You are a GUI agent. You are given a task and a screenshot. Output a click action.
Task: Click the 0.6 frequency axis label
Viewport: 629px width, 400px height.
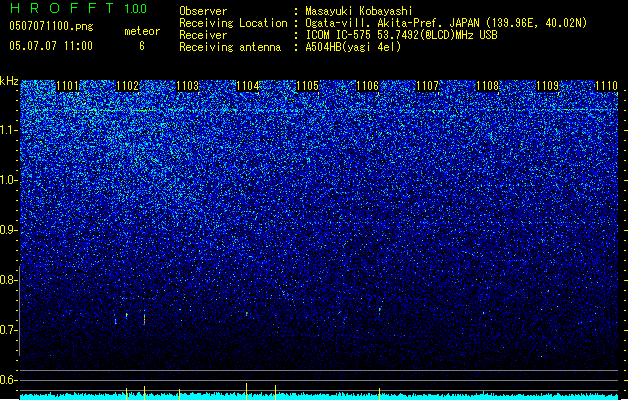pyautogui.click(x=9, y=380)
